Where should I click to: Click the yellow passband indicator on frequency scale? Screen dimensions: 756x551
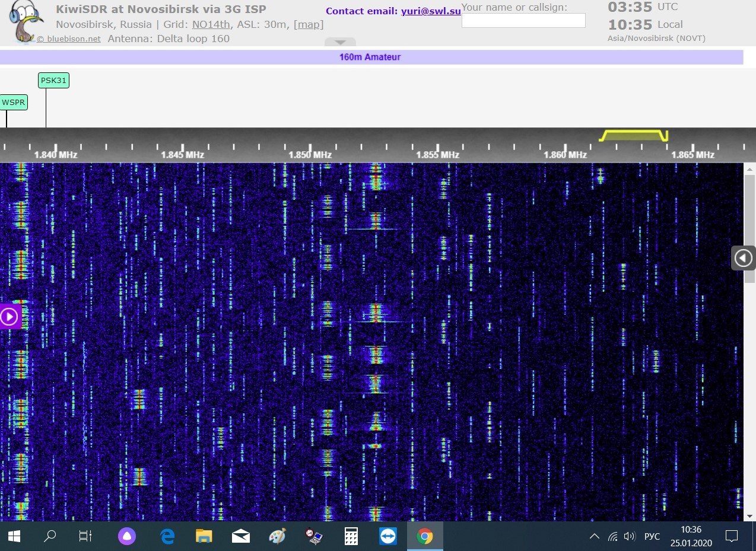[633, 136]
